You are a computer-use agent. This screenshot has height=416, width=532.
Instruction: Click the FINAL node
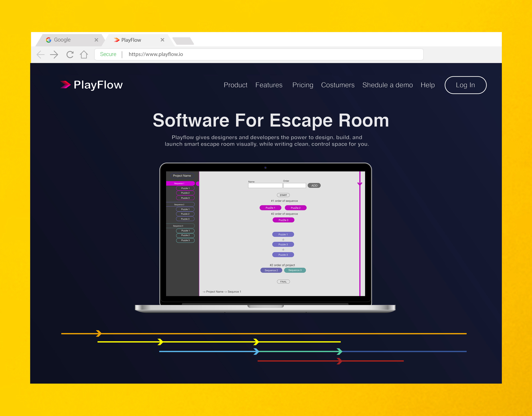(283, 282)
